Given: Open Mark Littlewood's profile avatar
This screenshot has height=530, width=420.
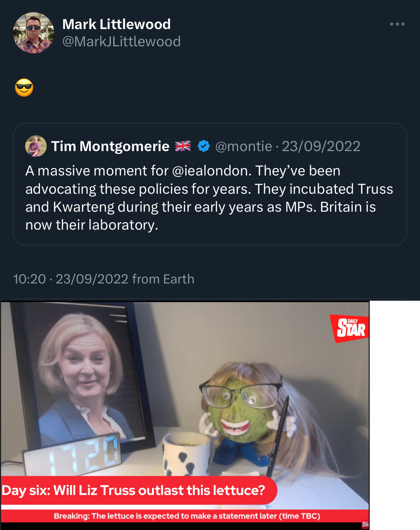Looking at the screenshot, I should (33, 33).
